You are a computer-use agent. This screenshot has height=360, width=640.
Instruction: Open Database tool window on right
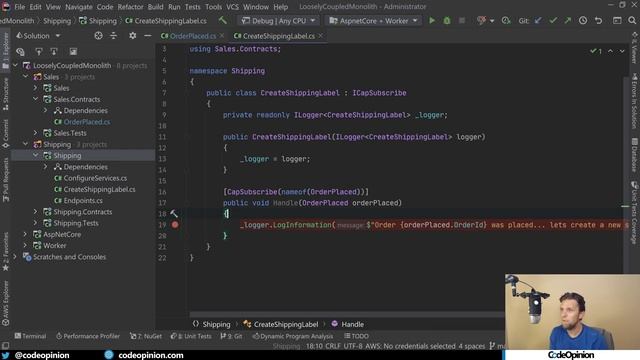coord(635,155)
